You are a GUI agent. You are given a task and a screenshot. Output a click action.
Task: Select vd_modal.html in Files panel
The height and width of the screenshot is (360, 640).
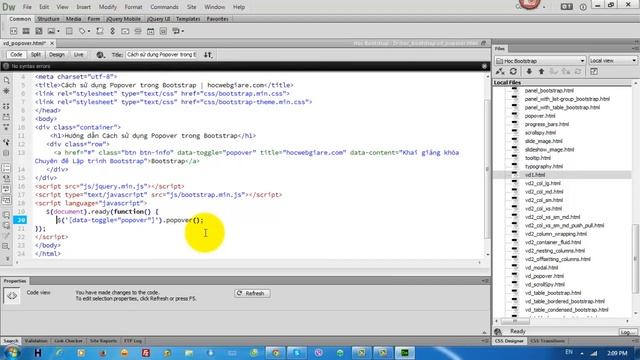click(541, 268)
